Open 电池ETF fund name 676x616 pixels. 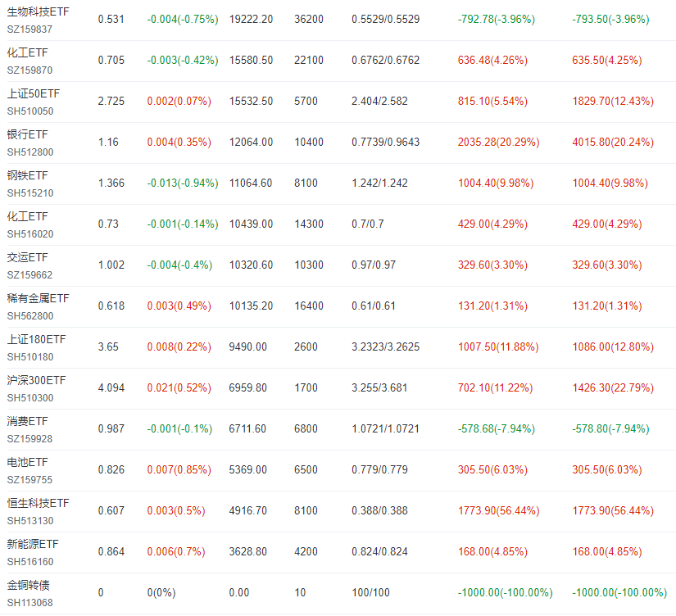tap(28, 462)
